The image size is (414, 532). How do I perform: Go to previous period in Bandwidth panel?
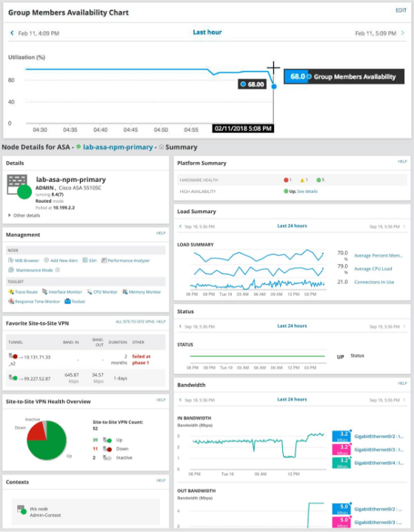click(x=181, y=400)
